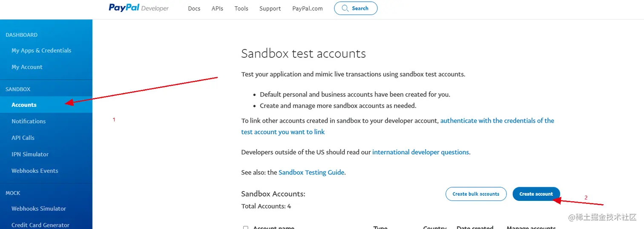Open Notifications in sidebar
644x229 pixels.
point(29,121)
